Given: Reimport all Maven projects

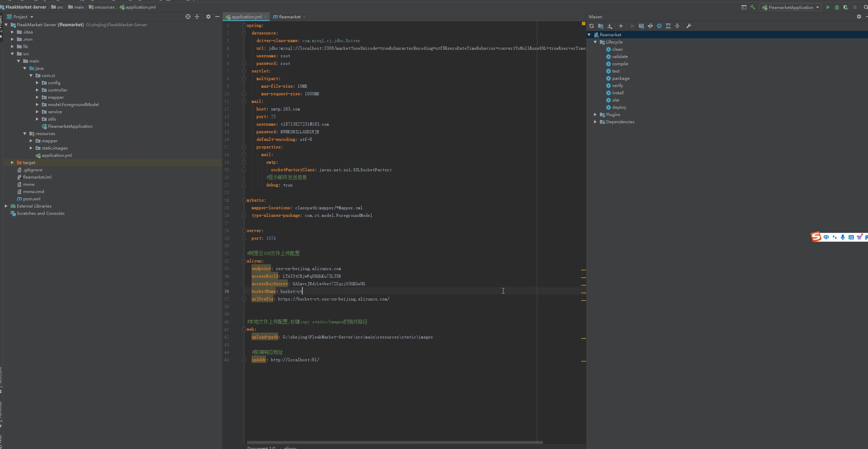Looking at the screenshot, I should pyautogui.click(x=592, y=26).
